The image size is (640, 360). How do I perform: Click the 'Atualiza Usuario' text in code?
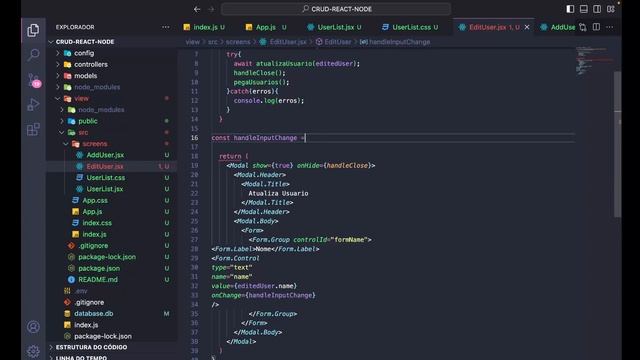tap(278, 193)
